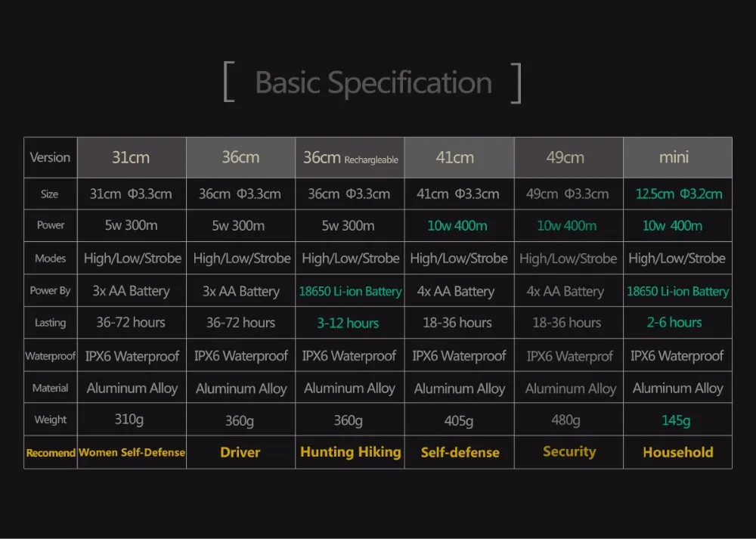Select the Security recommendation cell
The height and width of the screenshot is (539, 756).
coord(569,452)
